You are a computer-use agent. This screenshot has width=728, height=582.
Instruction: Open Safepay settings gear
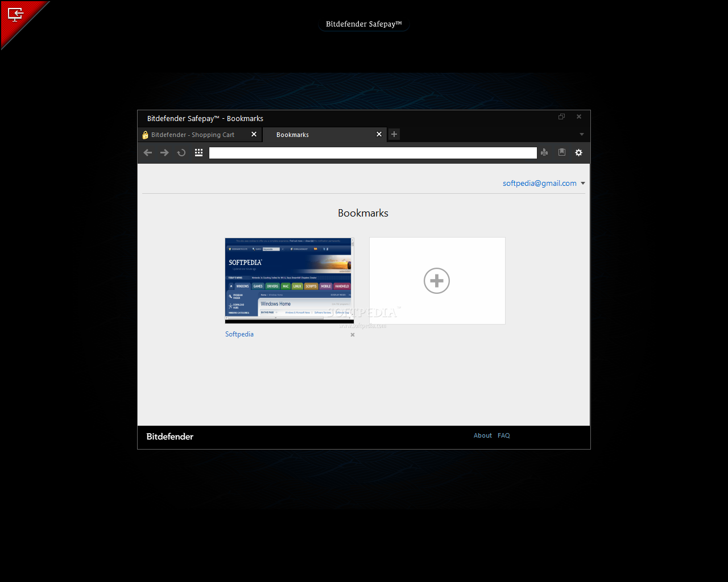[578, 152]
